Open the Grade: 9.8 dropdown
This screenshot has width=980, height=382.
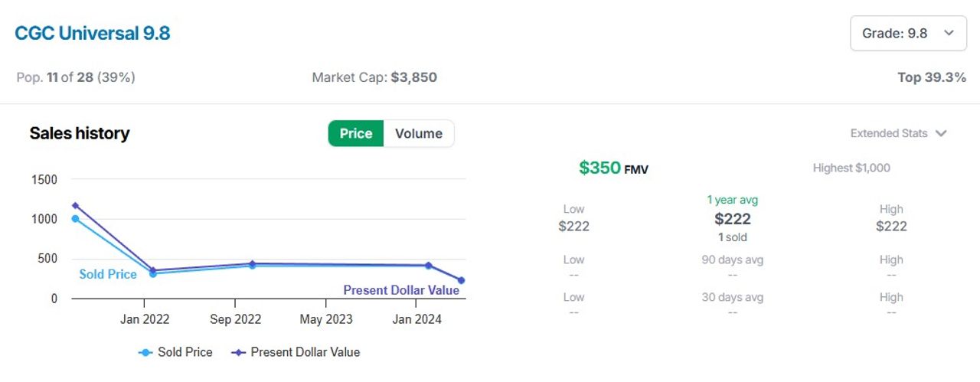pyautogui.click(x=908, y=33)
